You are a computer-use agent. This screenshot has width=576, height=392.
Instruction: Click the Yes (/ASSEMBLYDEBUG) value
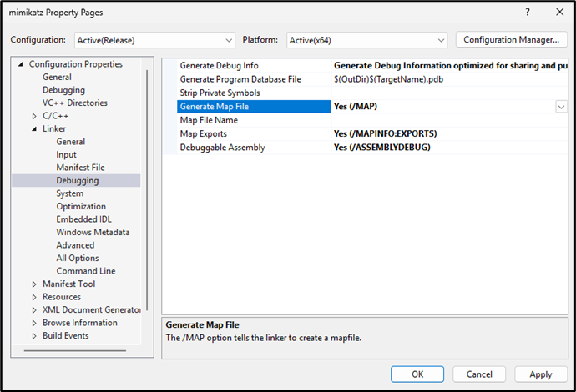(381, 148)
